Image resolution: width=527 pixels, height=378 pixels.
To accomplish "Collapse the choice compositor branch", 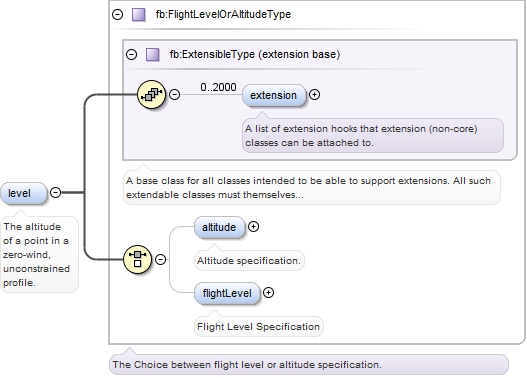I will (x=161, y=259).
